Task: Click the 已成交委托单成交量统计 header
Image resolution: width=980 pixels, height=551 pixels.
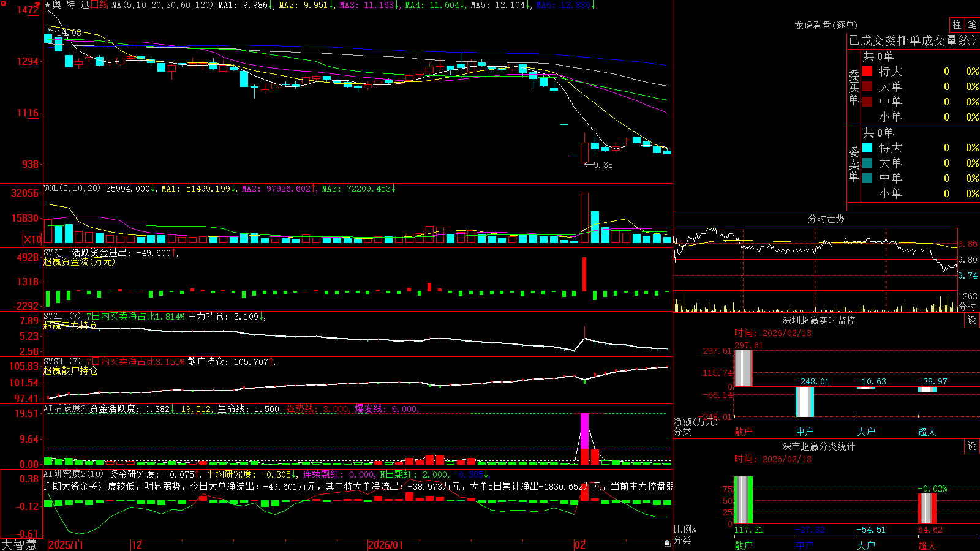Action: (914, 40)
